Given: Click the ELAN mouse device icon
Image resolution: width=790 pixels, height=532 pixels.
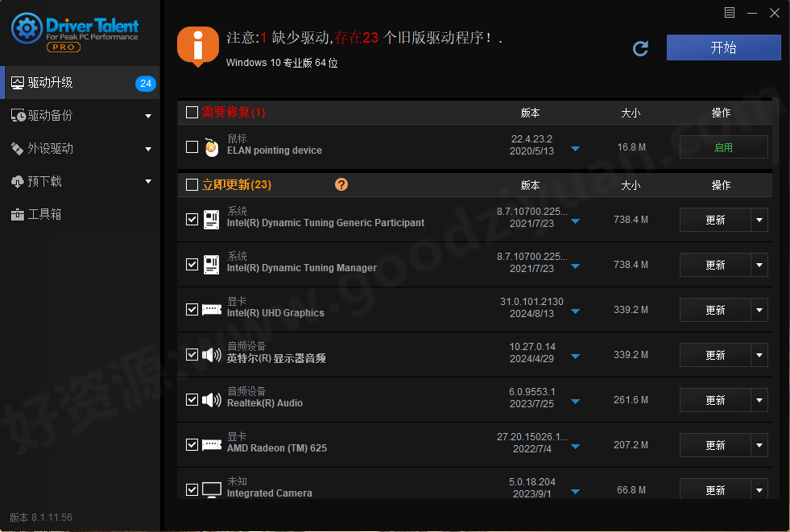Looking at the screenshot, I should [212, 146].
